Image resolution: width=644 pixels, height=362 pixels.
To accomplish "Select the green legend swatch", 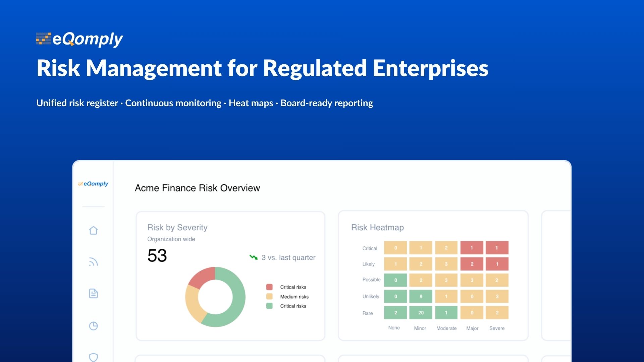I will [x=269, y=306].
